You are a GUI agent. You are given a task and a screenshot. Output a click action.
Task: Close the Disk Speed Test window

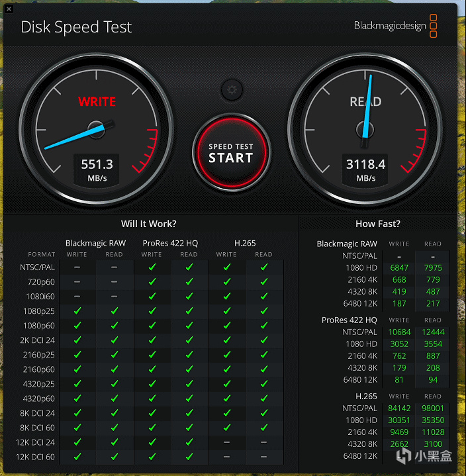[x=9, y=9]
